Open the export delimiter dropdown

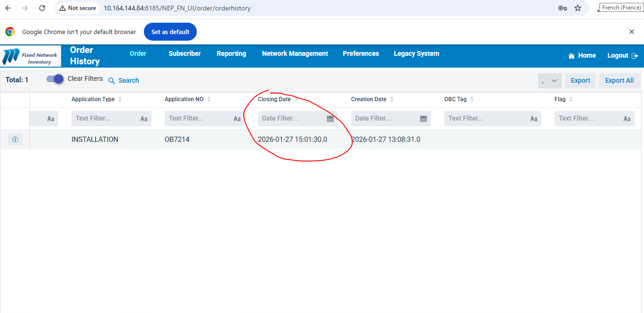(549, 81)
